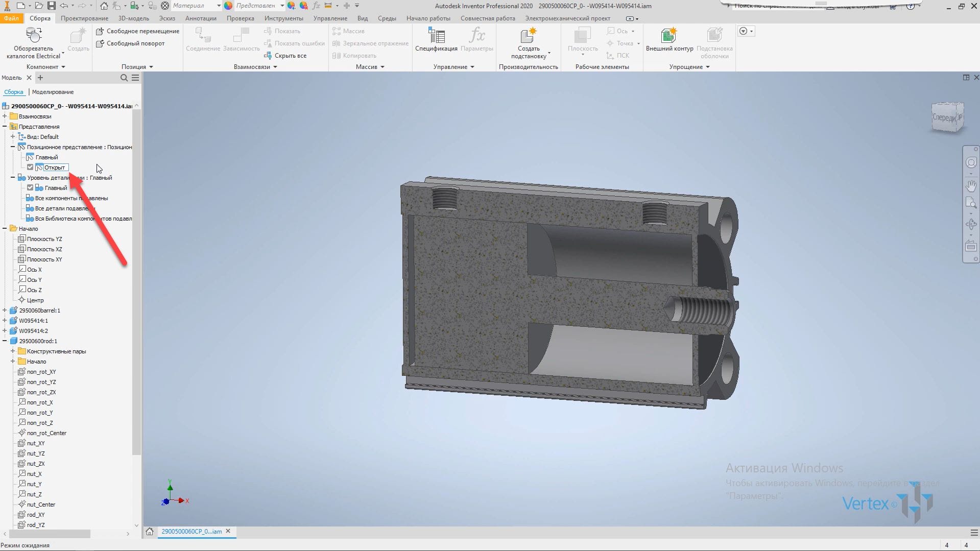Screen dimensions: 980x551
Task: Expand the Конструктивные пары folder
Action: 13,351
